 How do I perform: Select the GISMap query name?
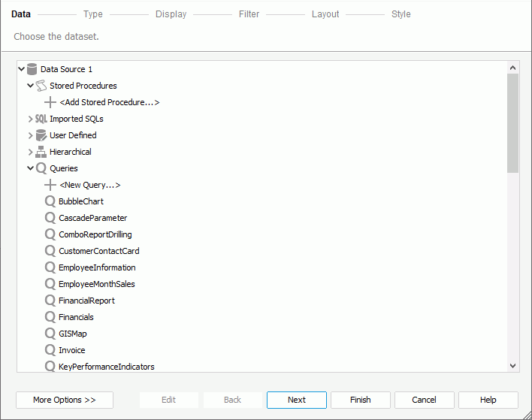pos(73,334)
